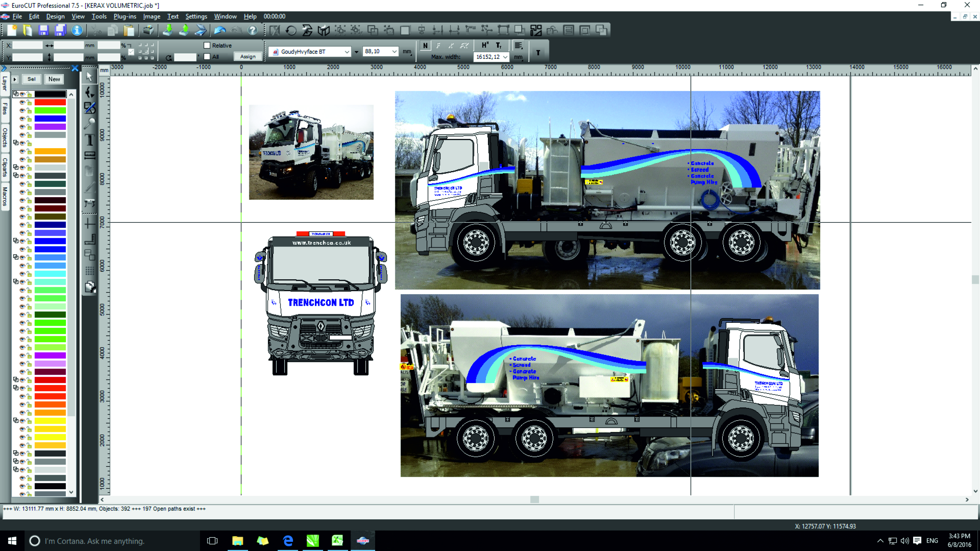Toggle visibility eye of red layer

click(22, 102)
